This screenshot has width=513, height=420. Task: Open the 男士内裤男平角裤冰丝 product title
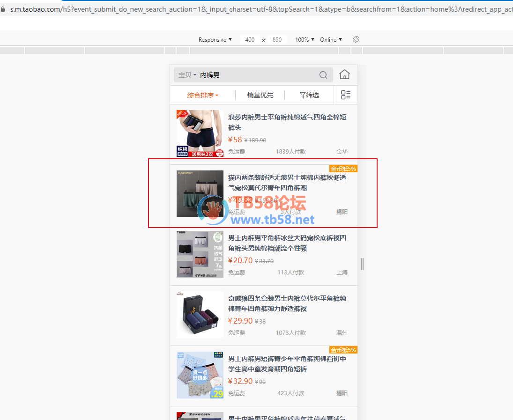(287, 243)
